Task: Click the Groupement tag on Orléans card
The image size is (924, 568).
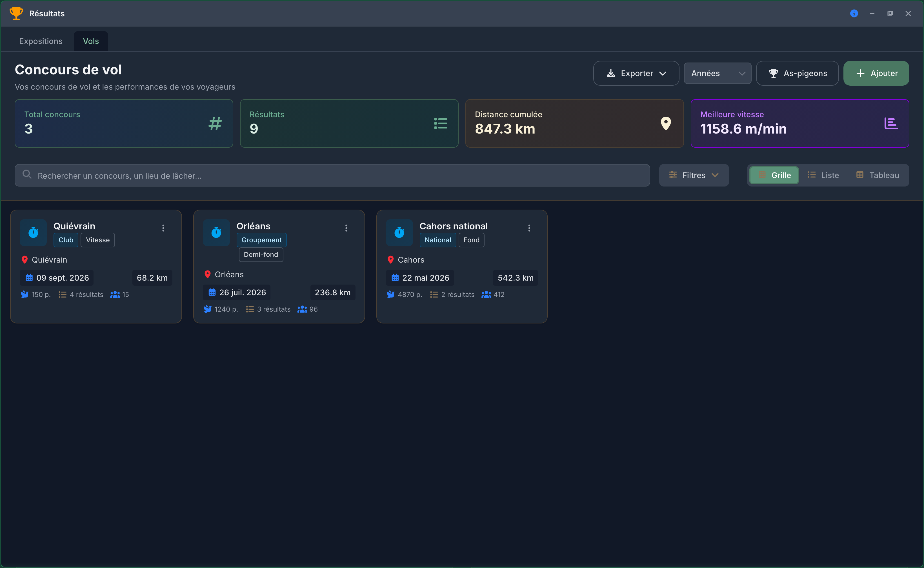Action: point(261,240)
